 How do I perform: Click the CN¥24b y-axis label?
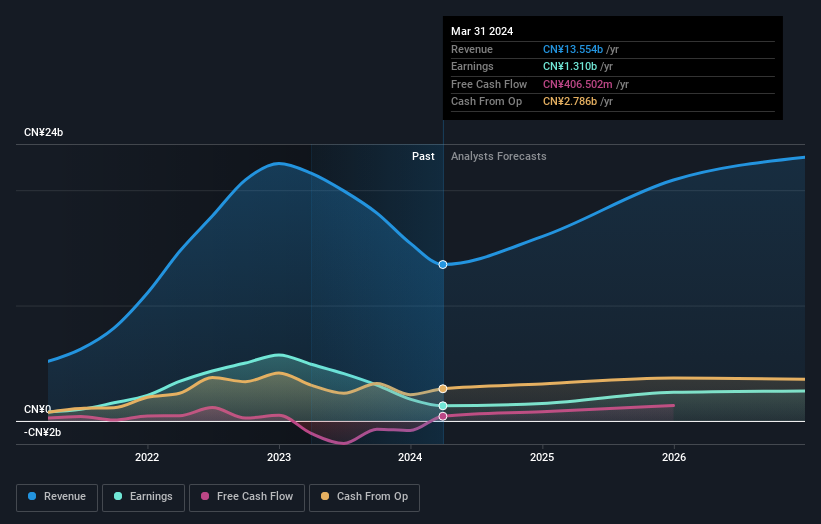(43, 132)
